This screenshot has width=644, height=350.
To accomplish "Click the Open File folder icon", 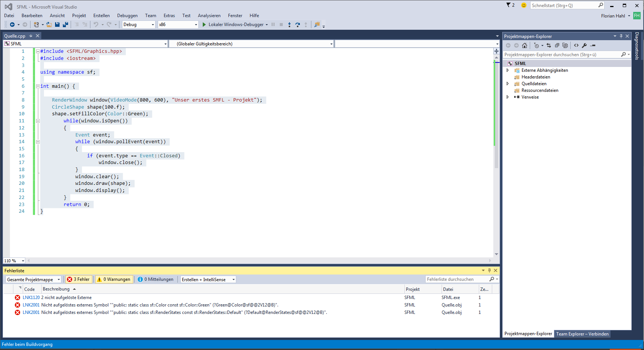I will 49,25.
